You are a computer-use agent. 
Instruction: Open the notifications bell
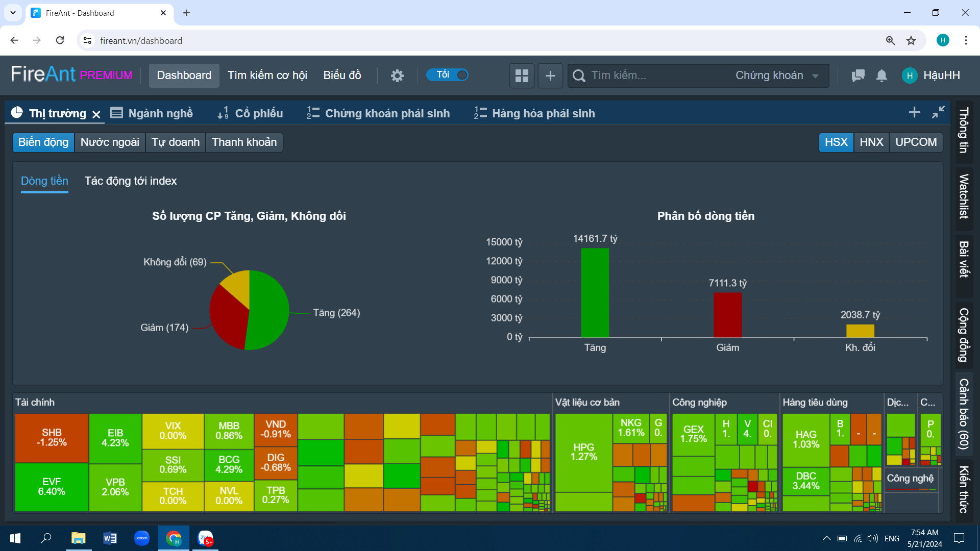tap(881, 76)
